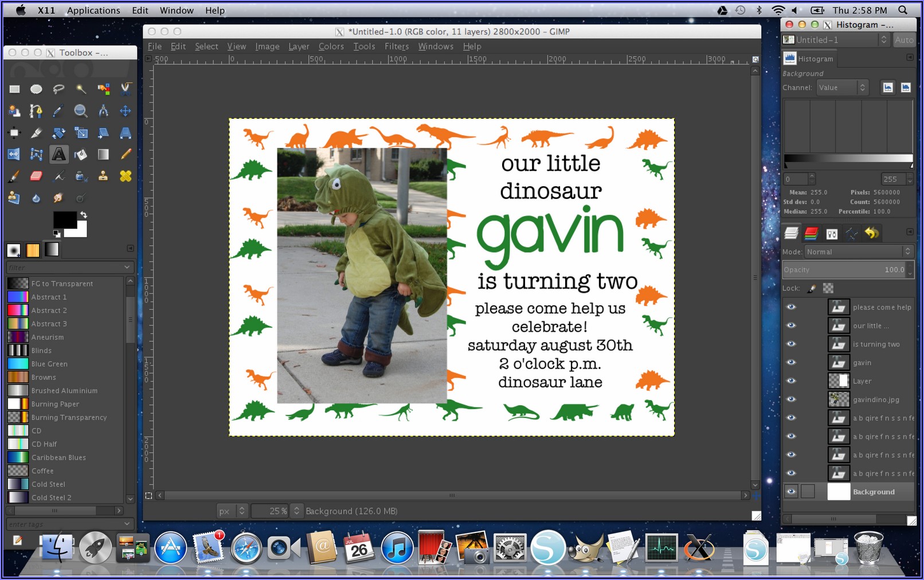Viewport: 924px width, 580px height.
Task: Select the Ellipse Select tool
Action: tap(36, 88)
